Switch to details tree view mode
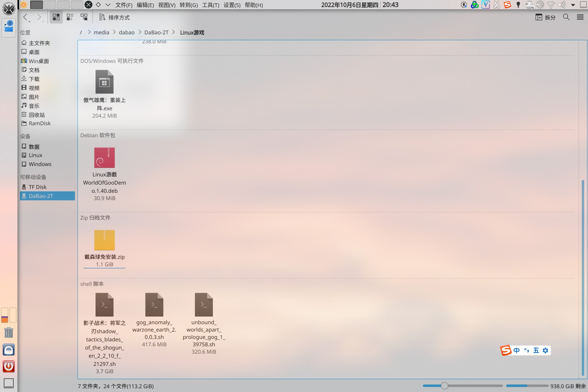 click(x=84, y=17)
